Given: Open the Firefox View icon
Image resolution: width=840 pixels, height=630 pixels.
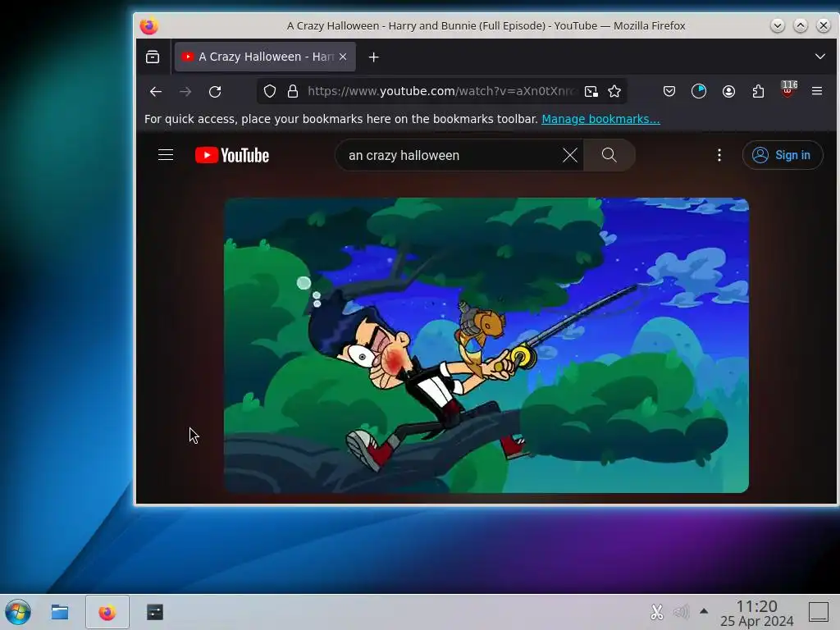Looking at the screenshot, I should [x=153, y=57].
